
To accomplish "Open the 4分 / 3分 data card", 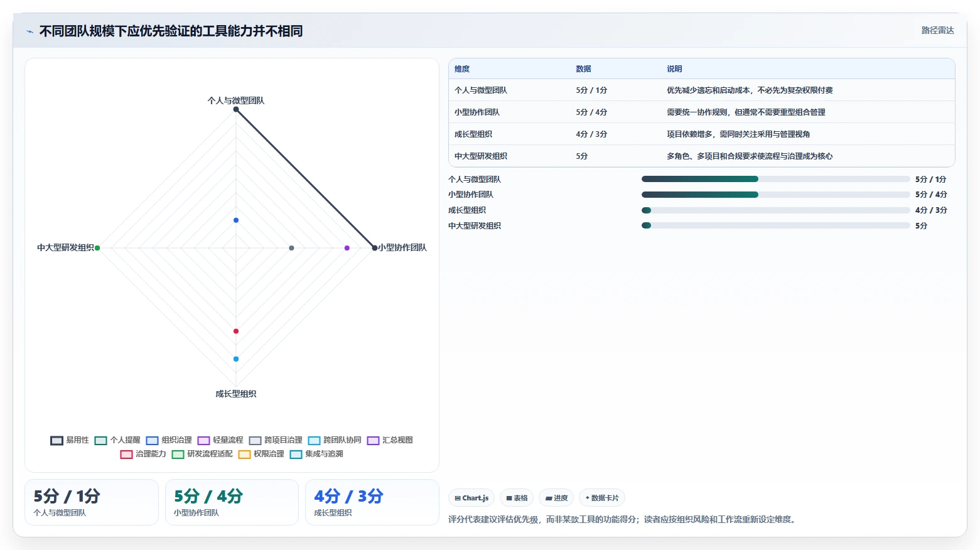I will tap(372, 502).
